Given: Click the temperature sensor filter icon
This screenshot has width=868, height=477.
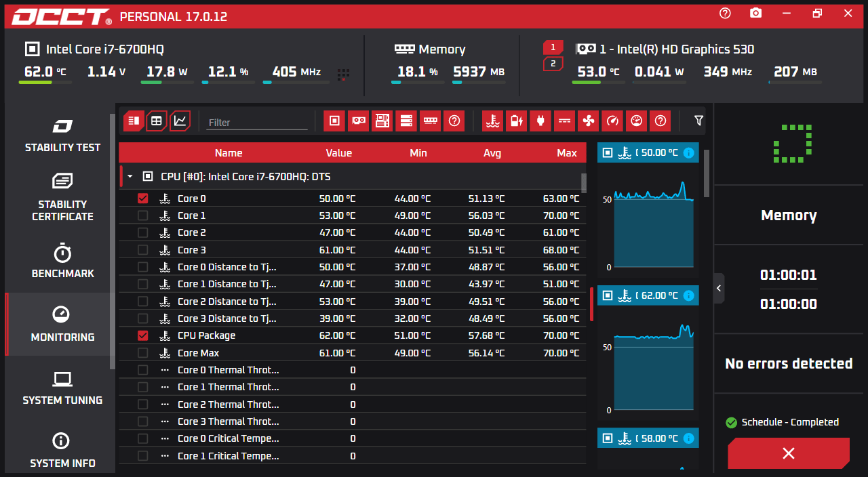Looking at the screenshot, I should (x=492, y=121).
